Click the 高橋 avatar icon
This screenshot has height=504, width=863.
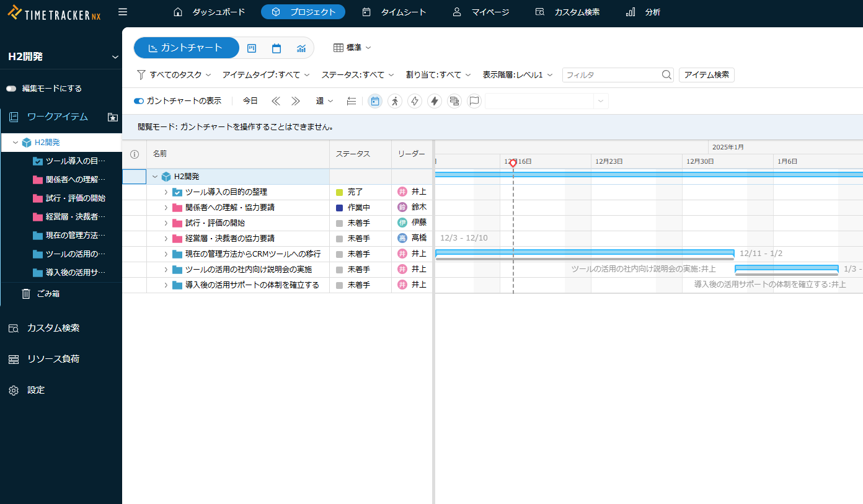point(402,238)
